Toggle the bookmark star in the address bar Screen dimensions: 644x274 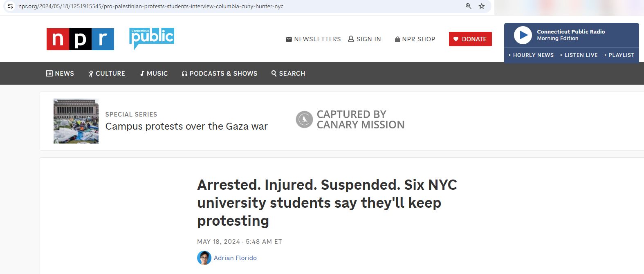(481, 7)
